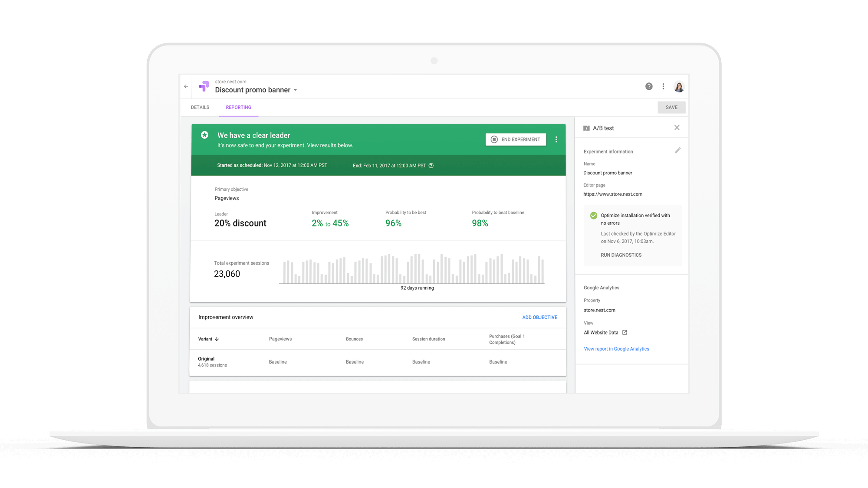Edit experiment information with pencil icon
The height and width of the screenshot is (488, 868).
tap(677, 151)
